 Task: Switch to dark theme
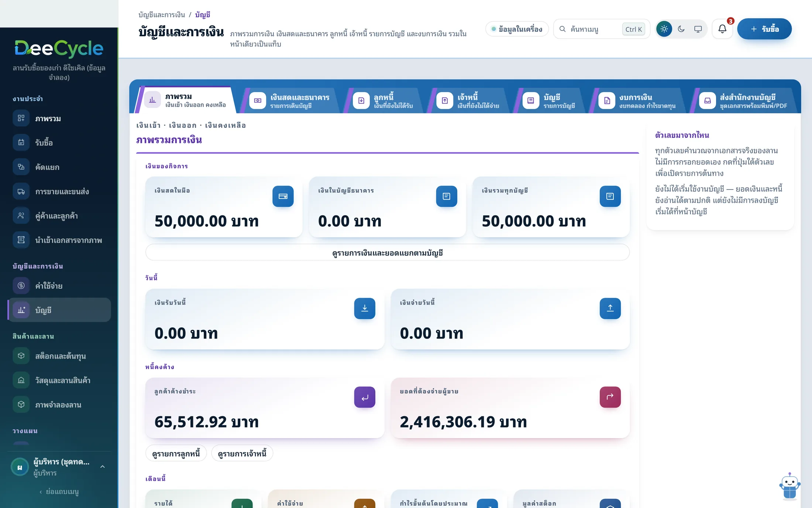(x=681, y=29)
